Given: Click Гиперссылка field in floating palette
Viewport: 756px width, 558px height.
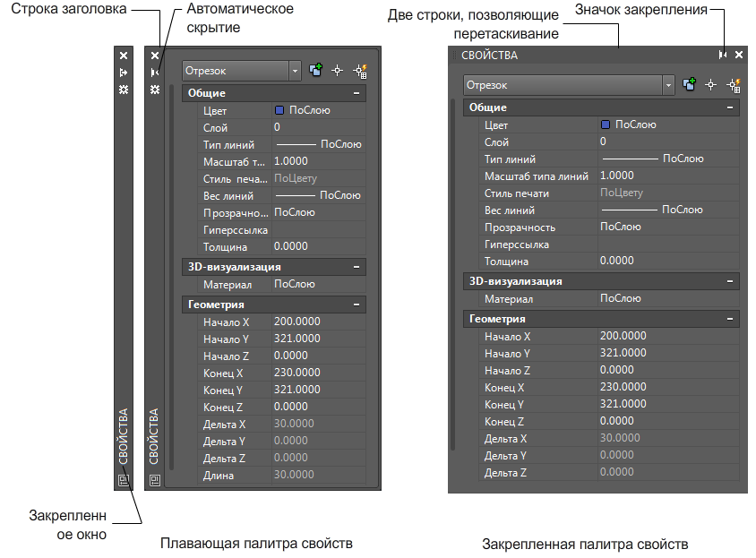Looking at the screenshot, I should (319, 229).
